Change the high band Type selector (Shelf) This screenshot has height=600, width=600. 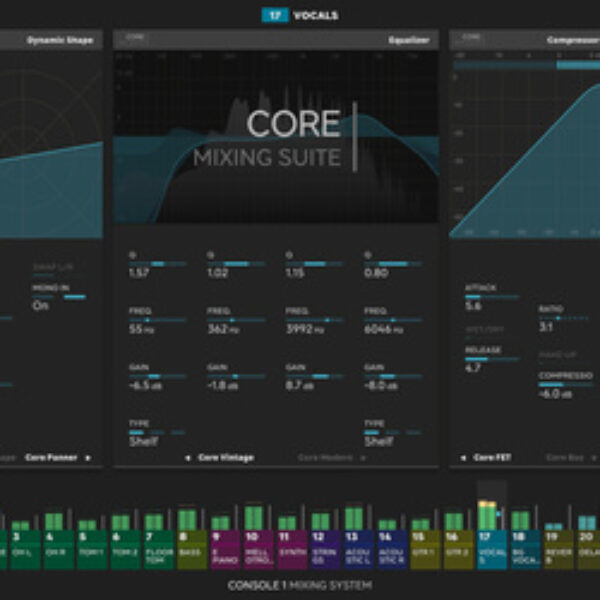[393, 432]
